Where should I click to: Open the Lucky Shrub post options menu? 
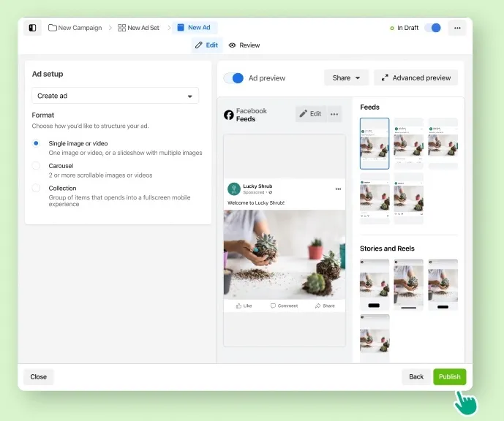click(x=338, y=189)
